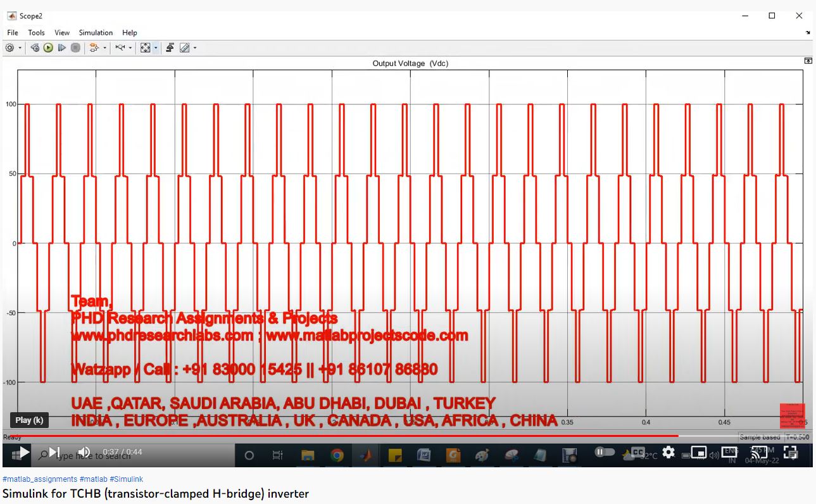This screenshot has height=504, width=816.
Task: Click the Sample based status bar entry
Action: 760,437
